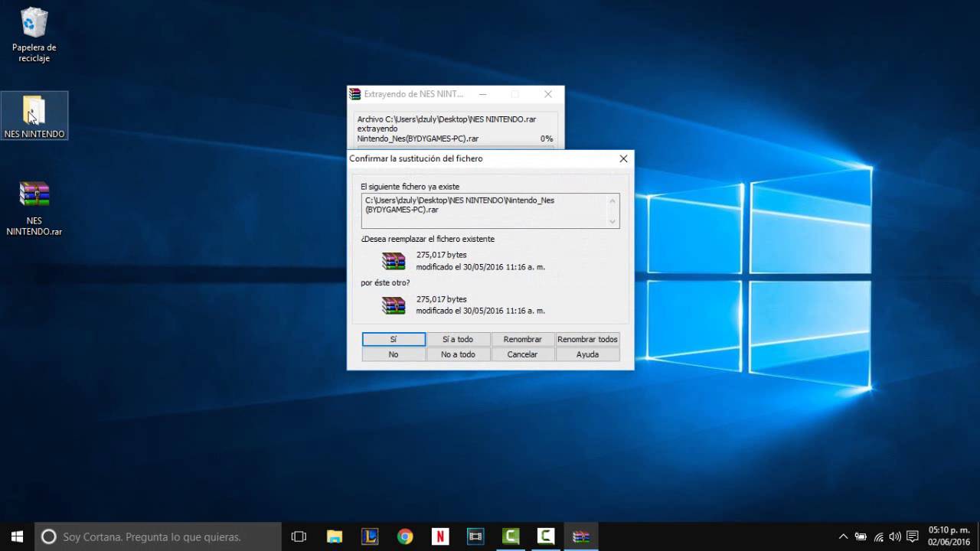Viewport: 980px width, 551px height.
Task: Click the Sí a todo button
Action: click(x=458, y=339)
